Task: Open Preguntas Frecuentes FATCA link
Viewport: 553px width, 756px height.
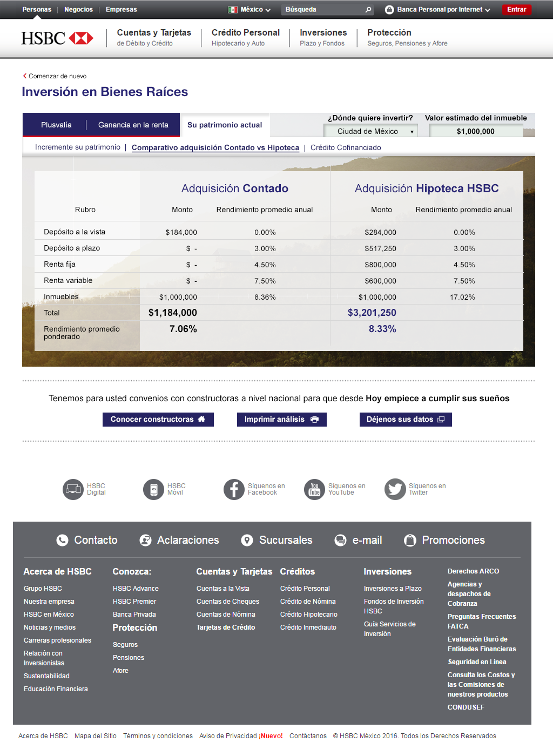Action: click(x=482, y=622)
